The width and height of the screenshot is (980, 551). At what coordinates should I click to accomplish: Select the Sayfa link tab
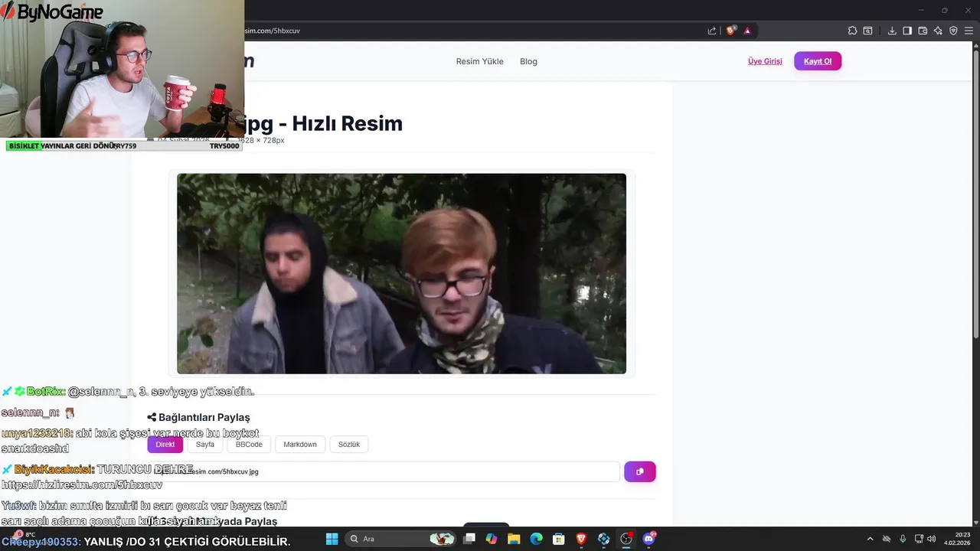click(205, 445)
